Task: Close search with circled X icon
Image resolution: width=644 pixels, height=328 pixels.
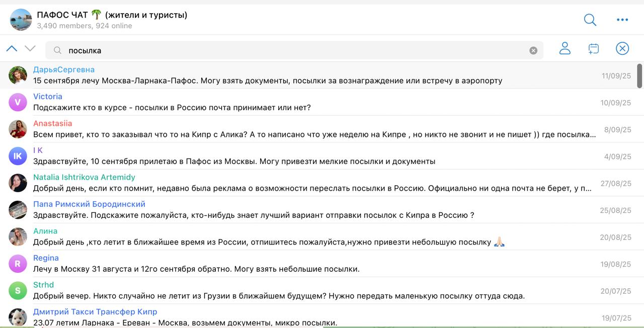Action: click(622, 48)
